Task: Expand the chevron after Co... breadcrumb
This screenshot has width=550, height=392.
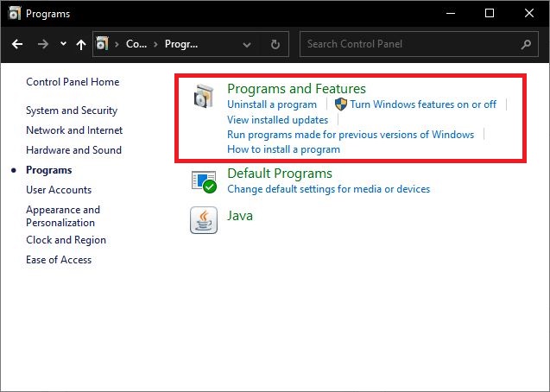Action: (155, 44)
